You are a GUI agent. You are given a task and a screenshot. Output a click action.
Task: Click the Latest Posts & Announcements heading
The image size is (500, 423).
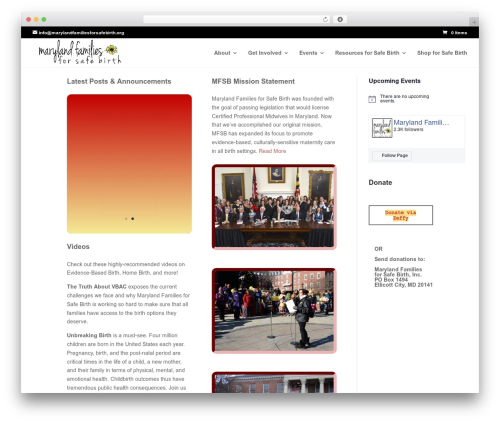coord(119,81)
